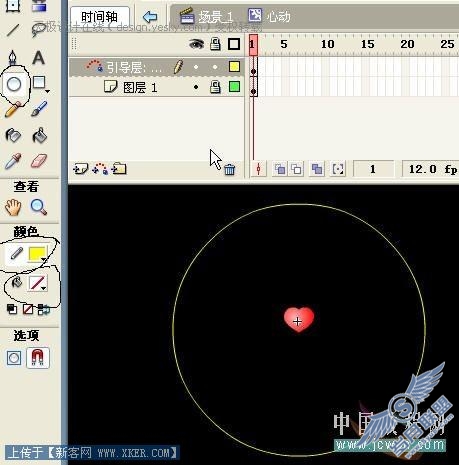Select the Hand tool

click(13, 207)
